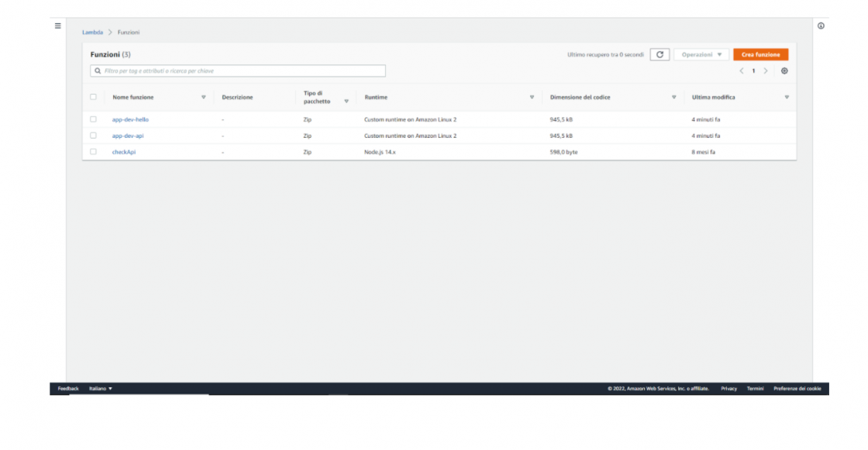Open the app-dev-hello function link
The width and height of the screenshot is (868, 450).
[x=130, y=120]
